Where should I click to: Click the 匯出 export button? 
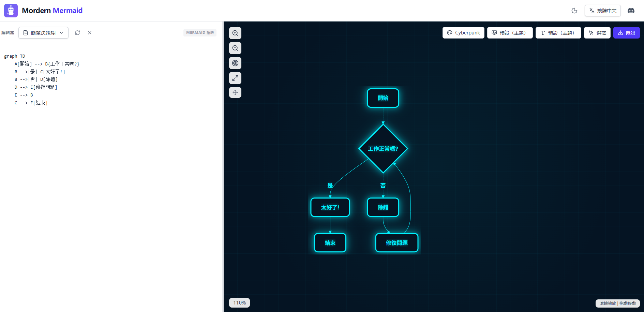coord(626,33)
